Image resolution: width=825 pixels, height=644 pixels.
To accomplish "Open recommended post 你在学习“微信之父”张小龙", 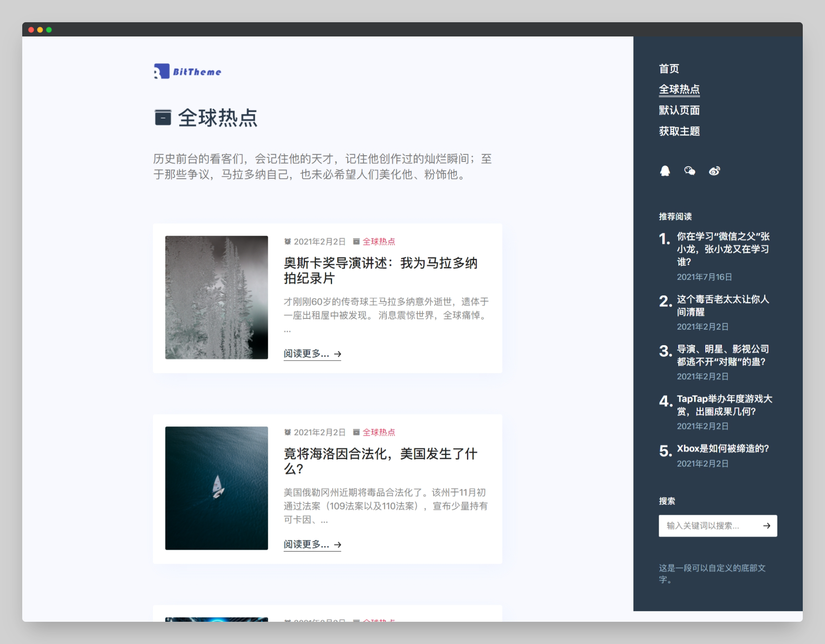I will [723, 249].
